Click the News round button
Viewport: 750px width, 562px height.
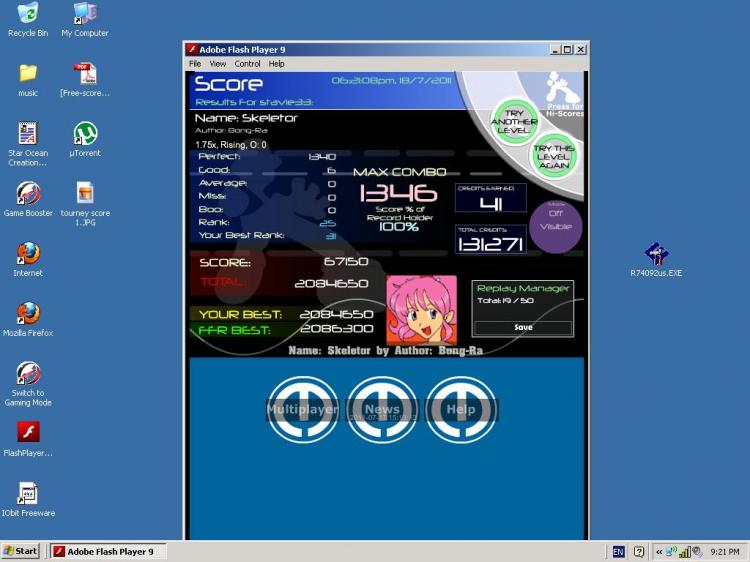coord(382,409)
